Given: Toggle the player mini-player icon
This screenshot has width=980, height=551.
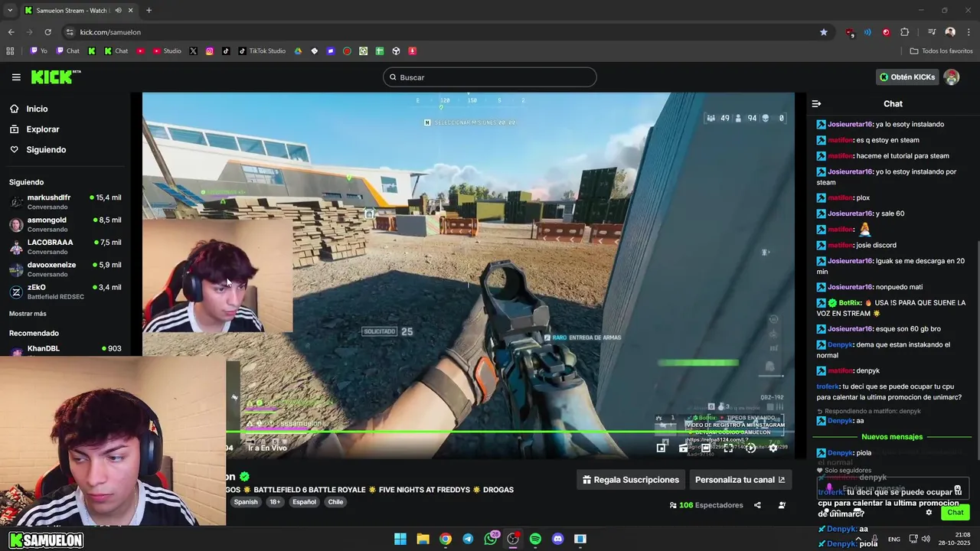Looking at the screenshot, I should pos(661,448).
